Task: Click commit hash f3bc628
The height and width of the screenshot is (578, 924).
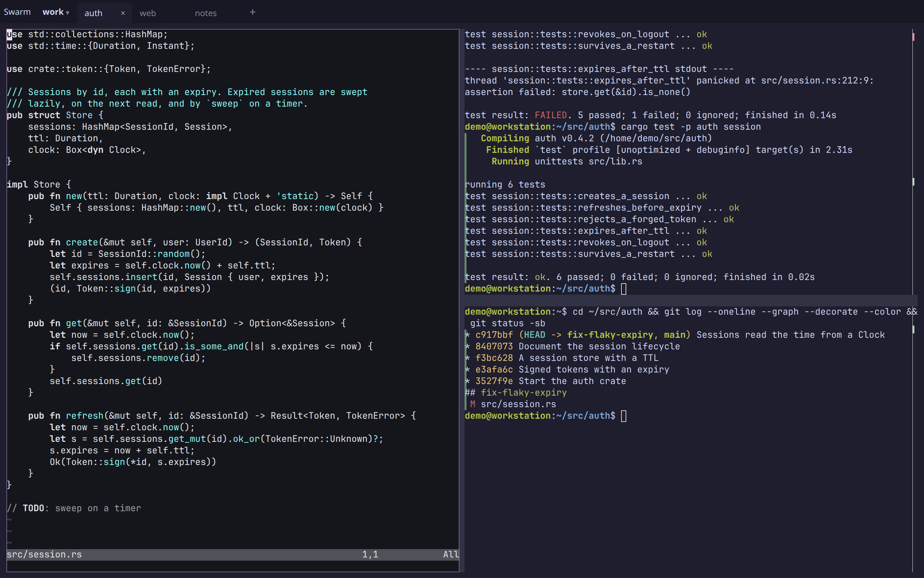Action: point(494,358)
